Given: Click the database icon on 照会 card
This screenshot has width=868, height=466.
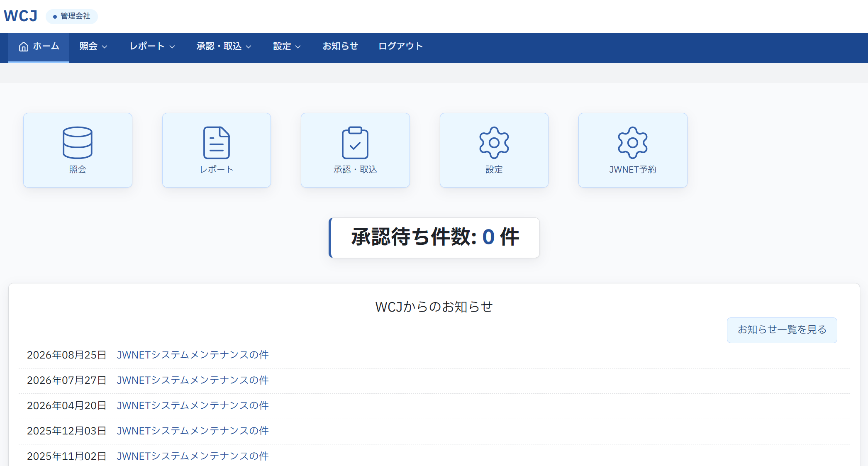Looking at the screenshot, I should [78, 143].
